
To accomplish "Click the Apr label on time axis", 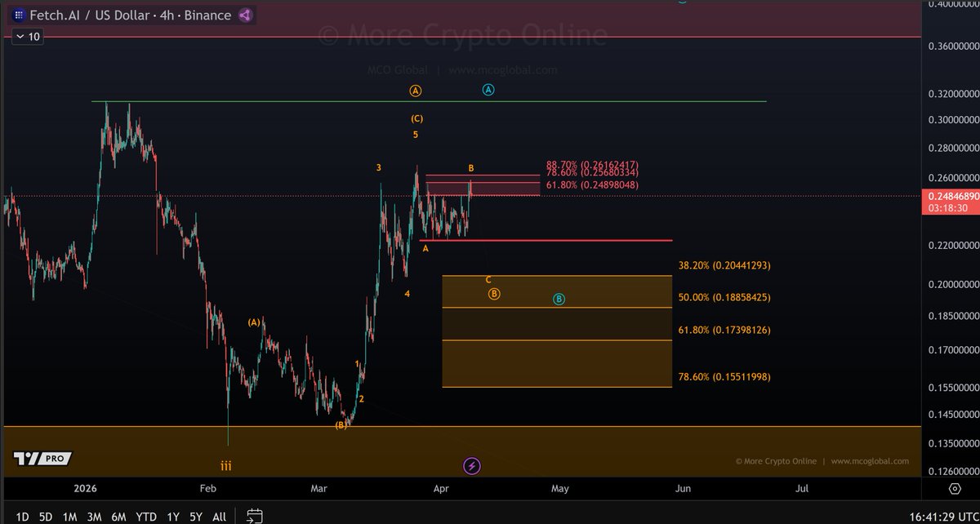I will 442,489.
